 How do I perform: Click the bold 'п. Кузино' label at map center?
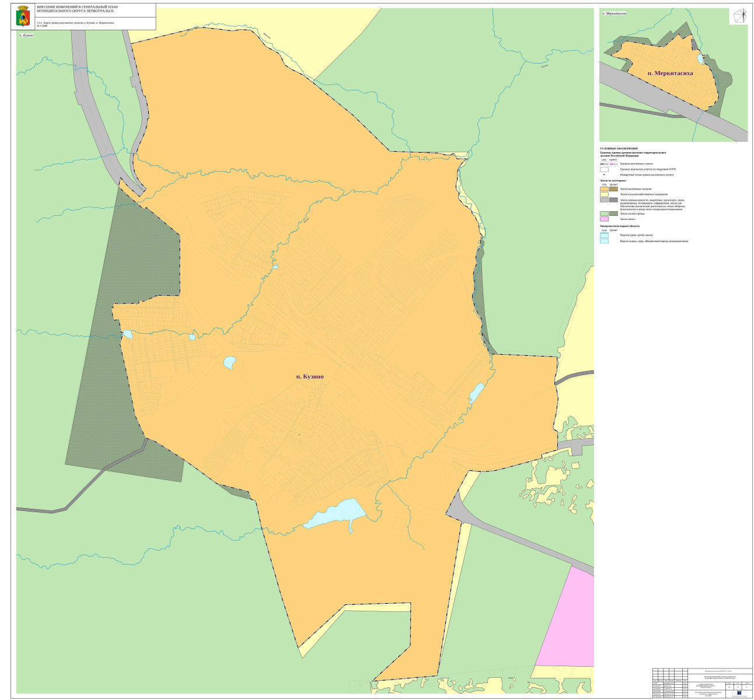(309, 377)
